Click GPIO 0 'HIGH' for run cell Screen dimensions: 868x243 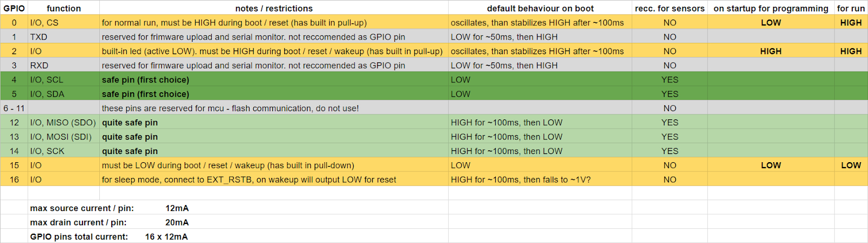851,23
